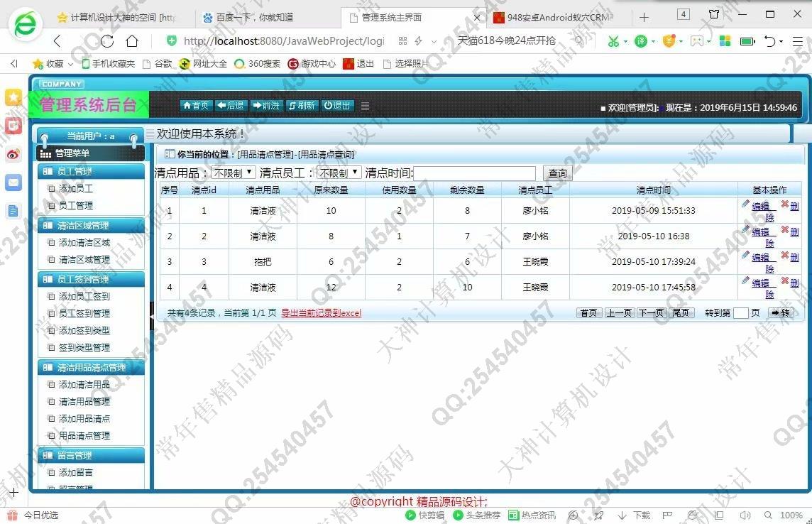Collapse the 留言管理 menu section
Viewport: 812px width, 524px height.
point(91,456)
